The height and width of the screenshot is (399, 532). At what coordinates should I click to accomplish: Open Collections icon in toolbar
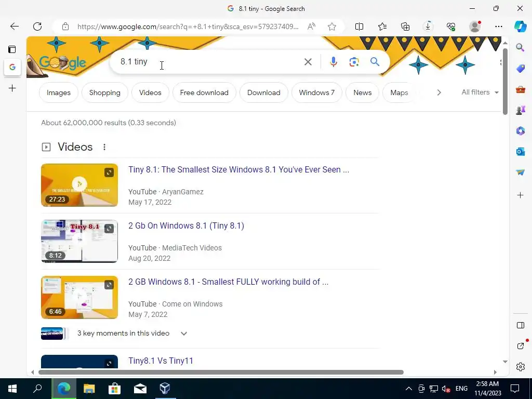click(x=405, y=26)
